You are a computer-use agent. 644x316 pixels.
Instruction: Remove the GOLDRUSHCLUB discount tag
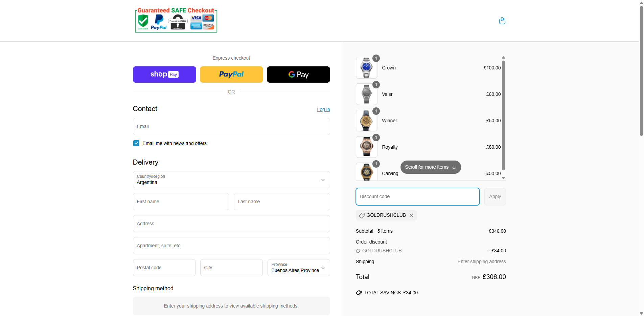coord(411,215)
